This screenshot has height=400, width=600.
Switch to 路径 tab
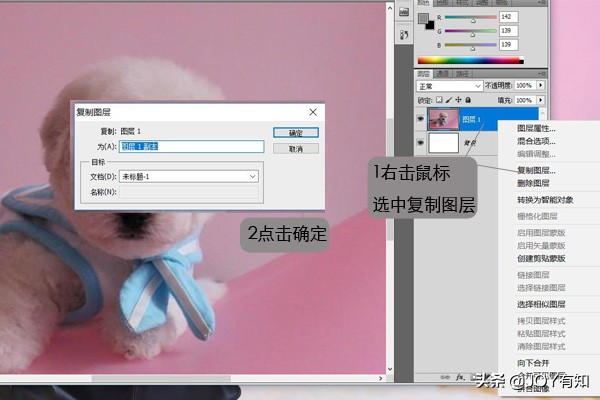463,73
